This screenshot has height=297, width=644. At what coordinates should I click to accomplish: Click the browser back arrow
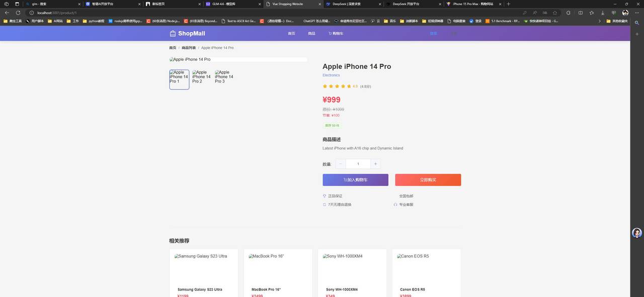(x=7, y=13)
